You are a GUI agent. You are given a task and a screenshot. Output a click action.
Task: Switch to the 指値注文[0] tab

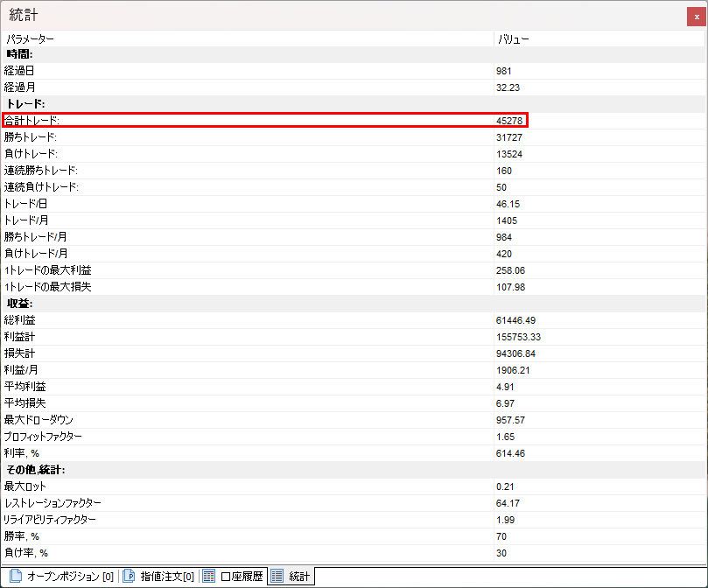pyautogui.click(x=158, y=577)
